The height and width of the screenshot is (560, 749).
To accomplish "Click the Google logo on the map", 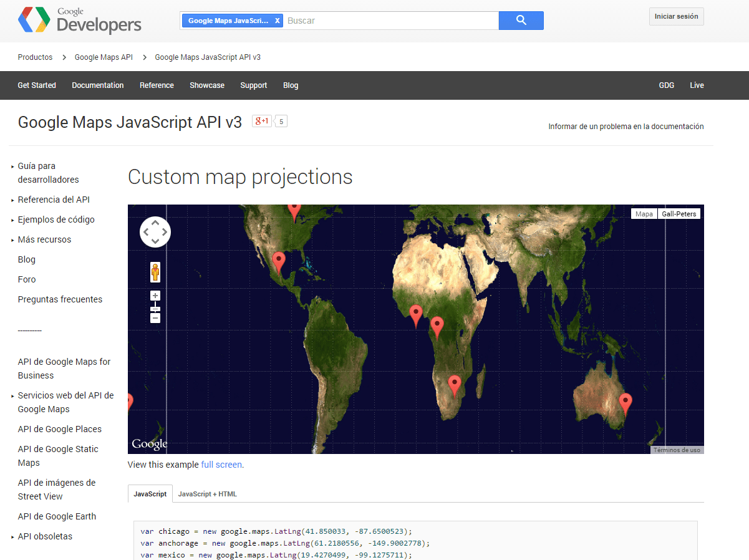I will 150,444.
